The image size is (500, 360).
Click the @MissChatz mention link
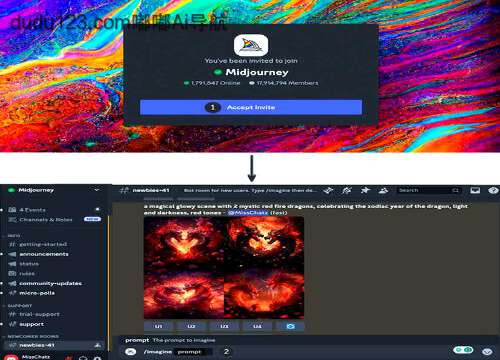click(248, 213)
